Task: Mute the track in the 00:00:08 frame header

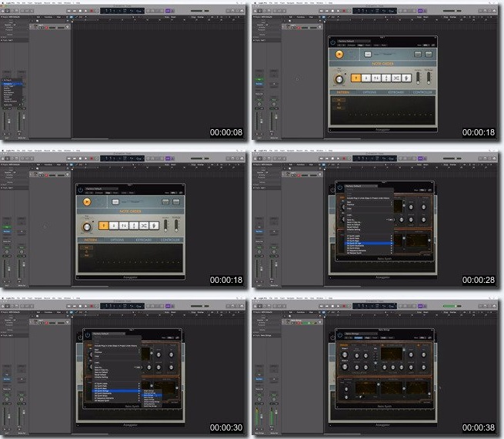Action: [x=40, y=28]
